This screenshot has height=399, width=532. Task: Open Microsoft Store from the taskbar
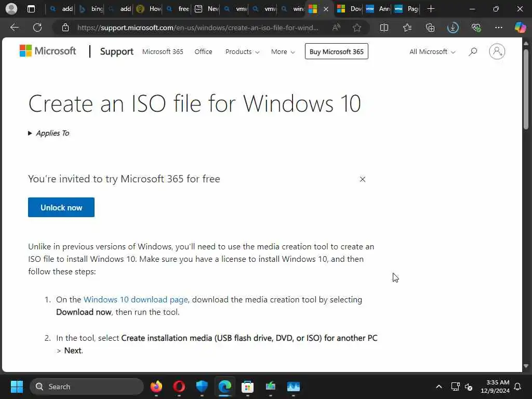point(248,387)
